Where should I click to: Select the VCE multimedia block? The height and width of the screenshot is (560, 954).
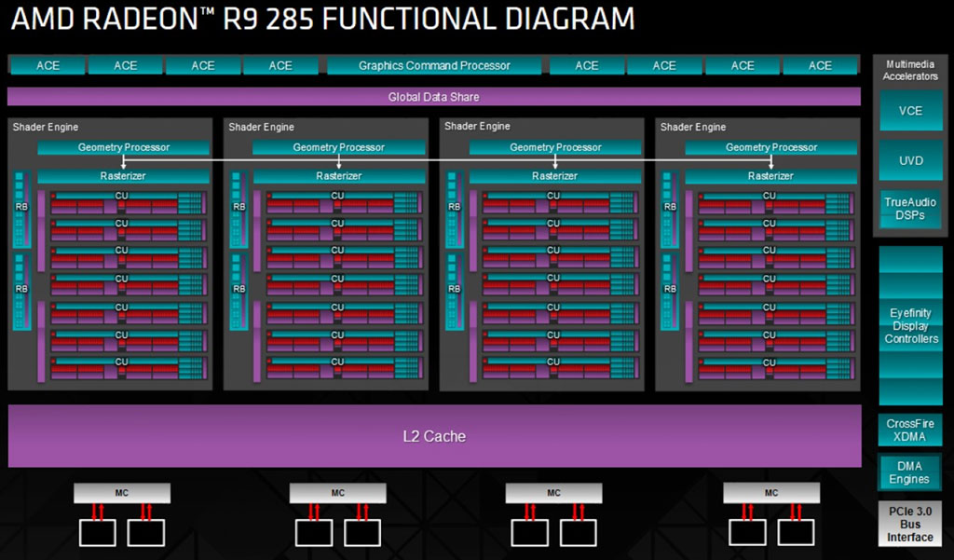[910, 111]
